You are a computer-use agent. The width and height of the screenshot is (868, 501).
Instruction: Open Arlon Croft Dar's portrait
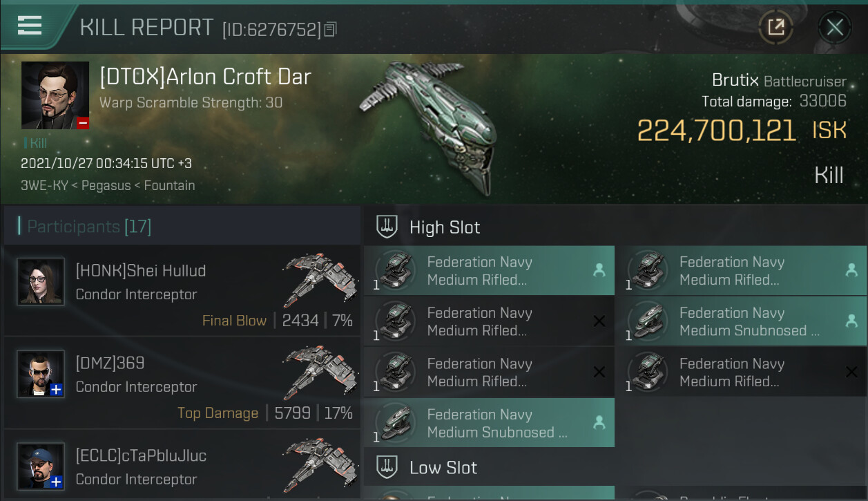click(x=55, y=95)
